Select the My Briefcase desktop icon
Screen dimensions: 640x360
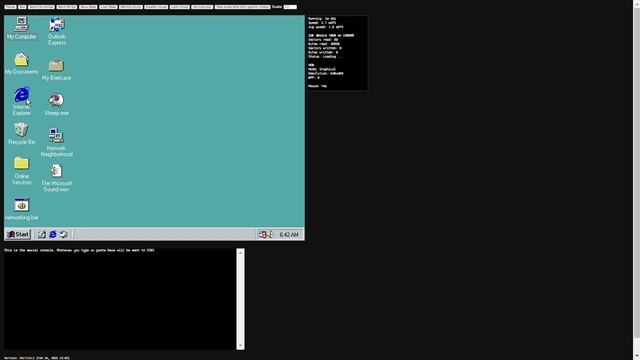tap(56, 70)
